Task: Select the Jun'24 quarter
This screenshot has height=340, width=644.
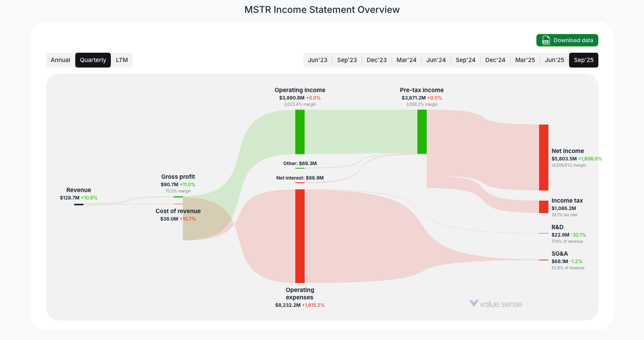Action: 436,60
